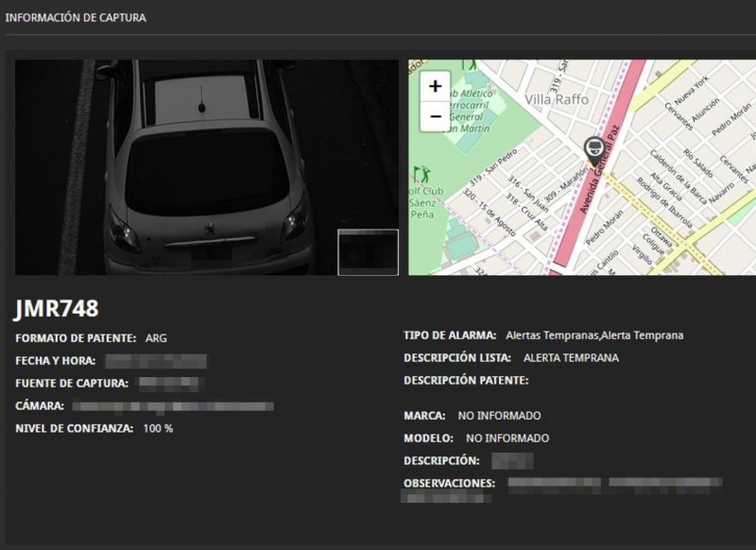Image resolution: width=756 pixels, height=550 pixels.
Task: Select the ARG plate format value
Action: [156, 338]
